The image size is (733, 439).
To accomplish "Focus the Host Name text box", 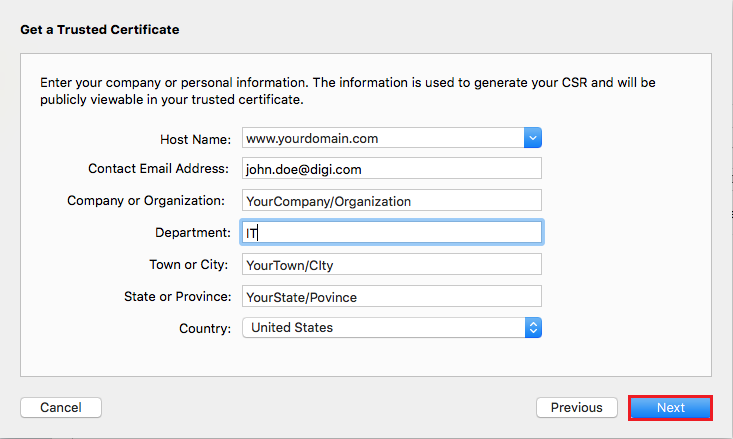I will [x=382, y=138].
